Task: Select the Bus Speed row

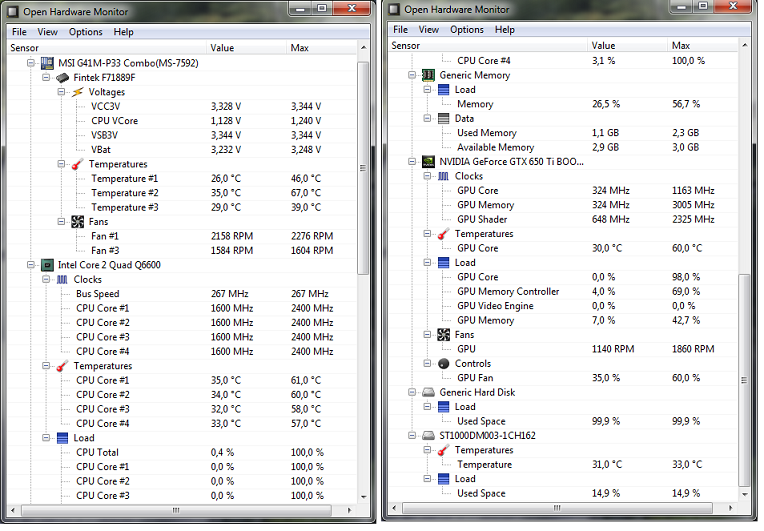Action: click(182, 294)
